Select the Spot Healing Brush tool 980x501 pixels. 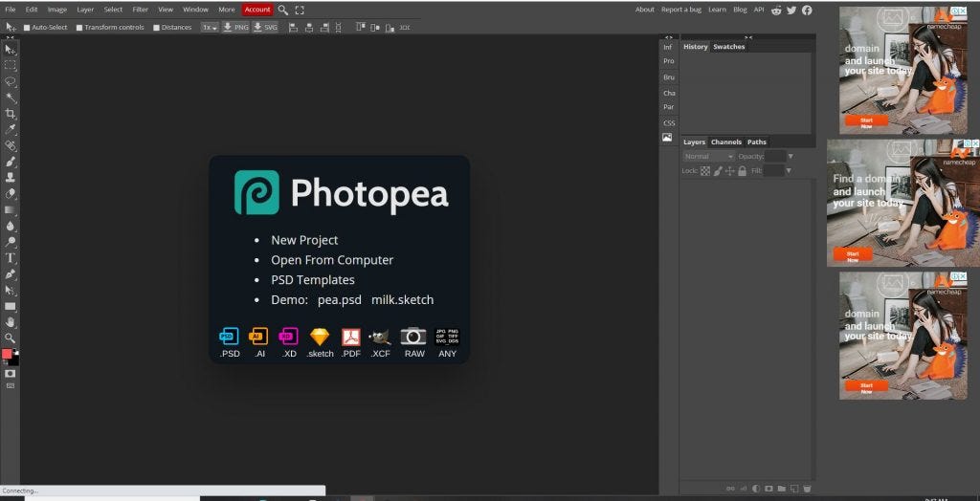(10, 145)
